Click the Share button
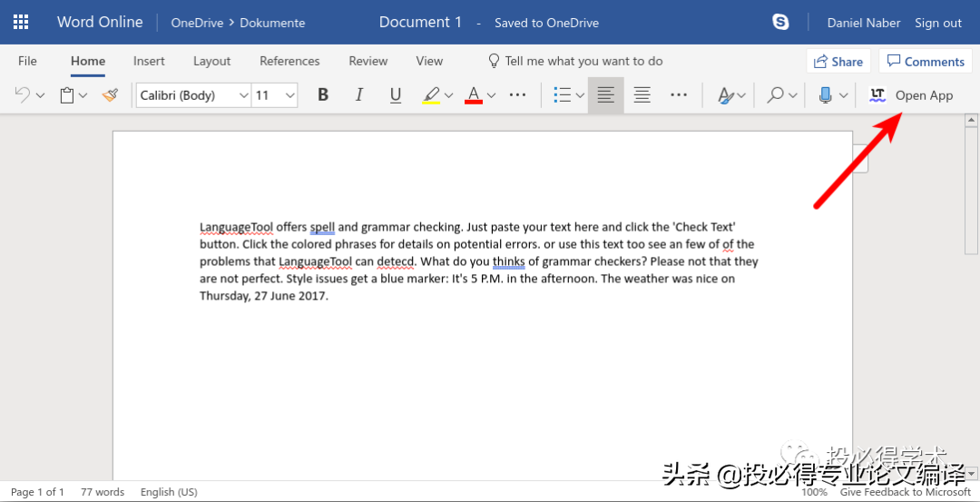Viewport: 980px width, 502px height. point(838,61)
